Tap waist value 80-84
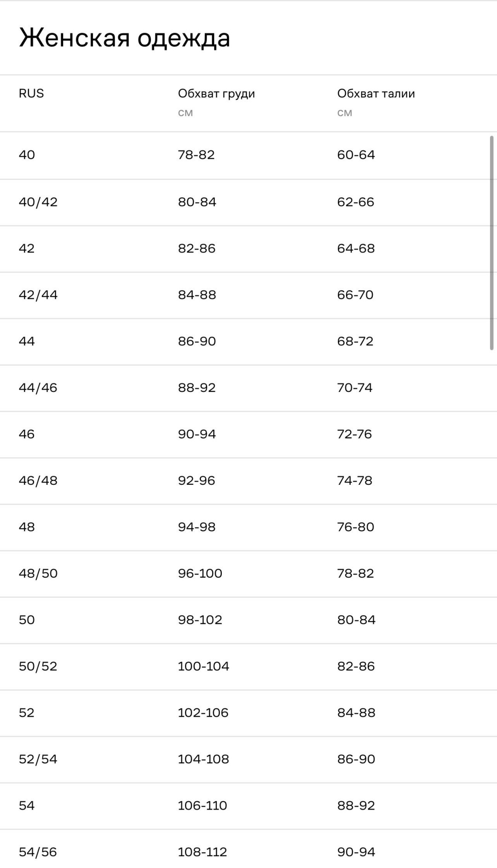Viewport: 497px width, 868px height. click(x=356, y=620)
